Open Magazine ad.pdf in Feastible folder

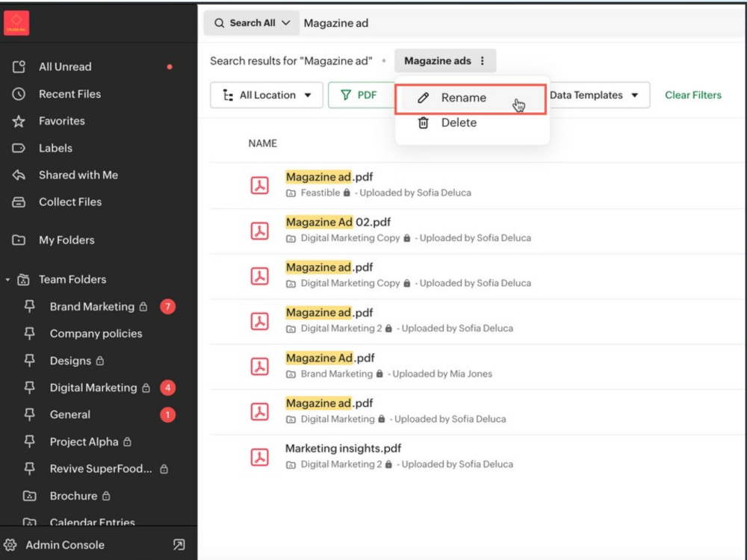tap(329, 177)
